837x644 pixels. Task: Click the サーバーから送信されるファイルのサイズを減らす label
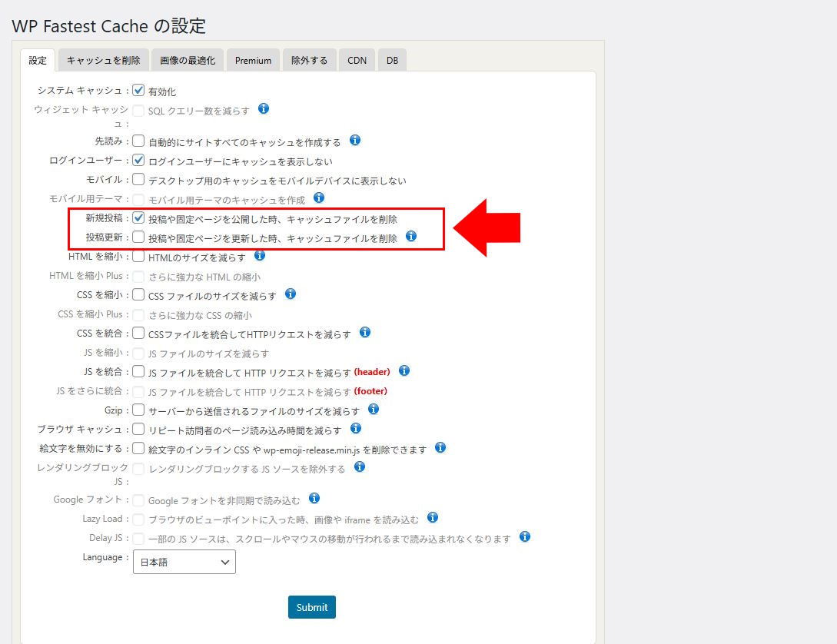point(254,411)
